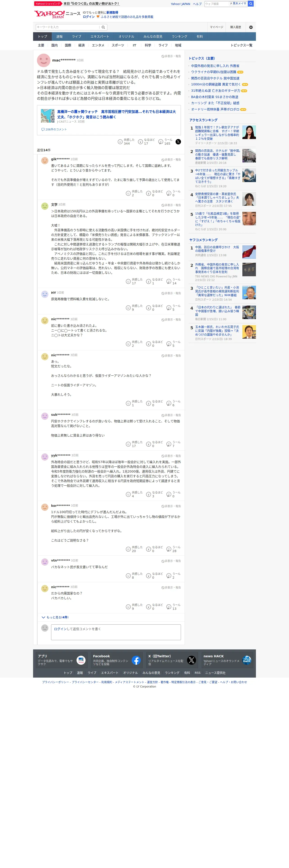Screen dimensions: 289x868
Task: Click 共感した icon on vtn******** reply
Action: 128,576
